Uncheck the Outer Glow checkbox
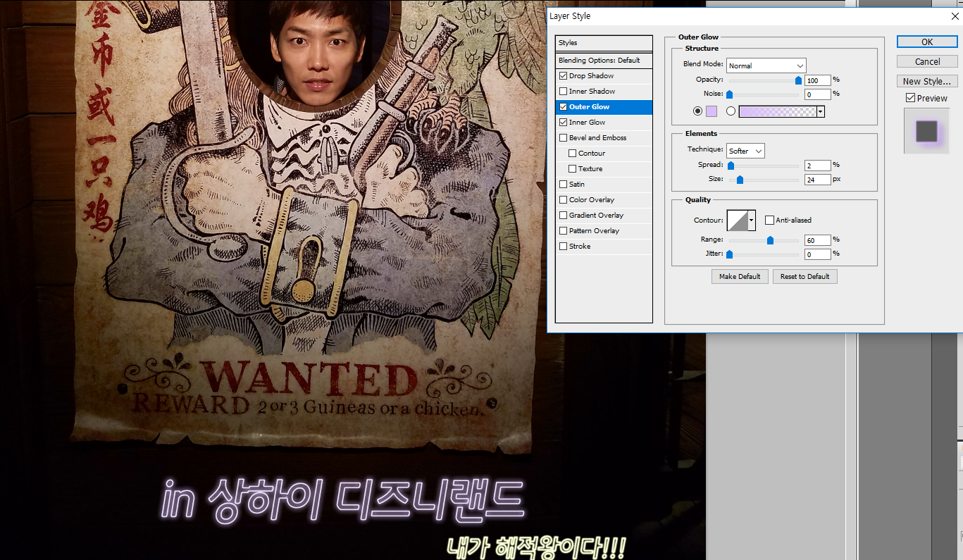The height and width of the screenshot is (560, 963). (563, 107)
